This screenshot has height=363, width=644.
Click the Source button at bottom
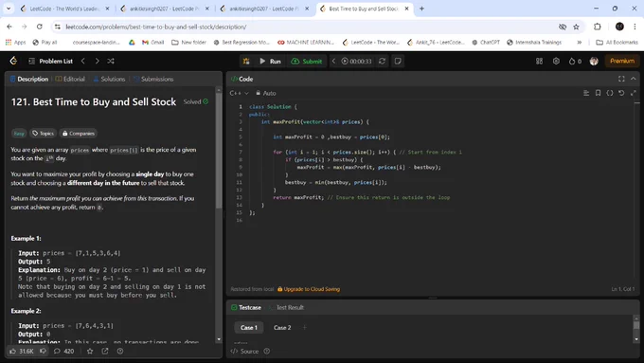[x=244, y=351]
